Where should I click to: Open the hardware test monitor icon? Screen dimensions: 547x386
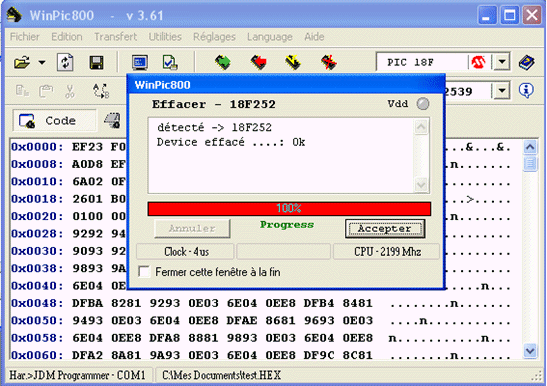tap(140, 63)
